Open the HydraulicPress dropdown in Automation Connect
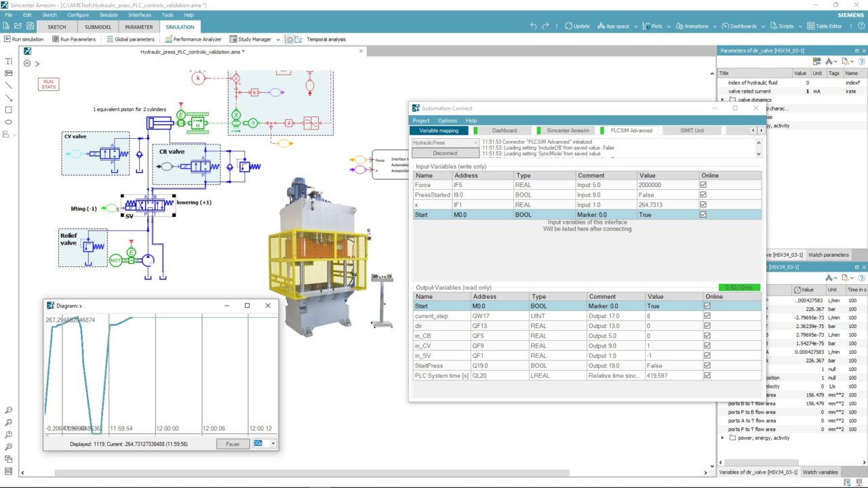Image resolution: width=868 pixels, height=488 pixels. [x=445, y=143]
